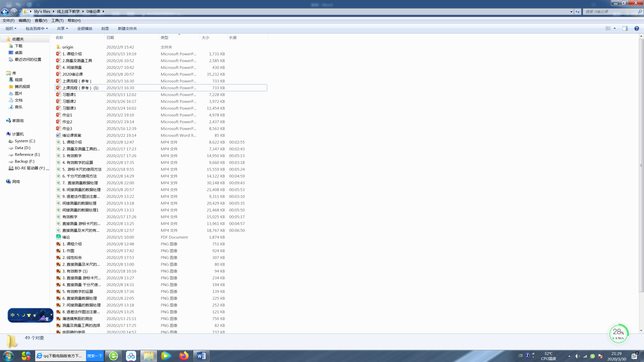This screenshot has height=362, width=644.
Task: Click the 全部播放 button
Action: (x=85, y=28)
